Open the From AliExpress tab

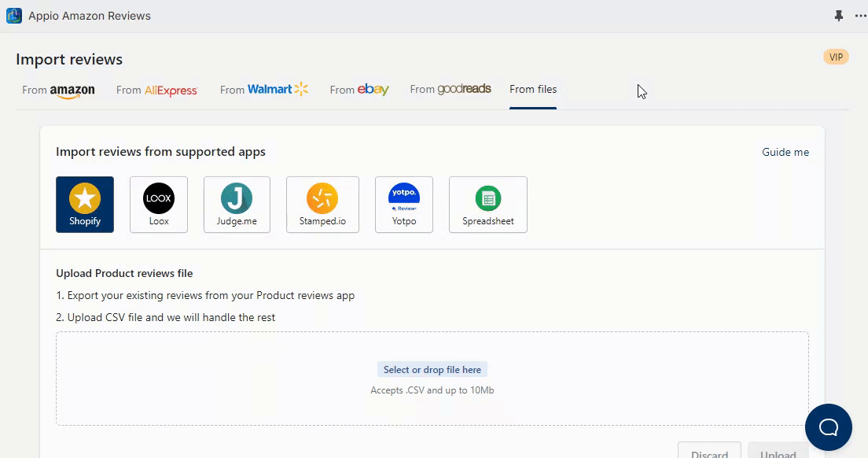(156, 90)
